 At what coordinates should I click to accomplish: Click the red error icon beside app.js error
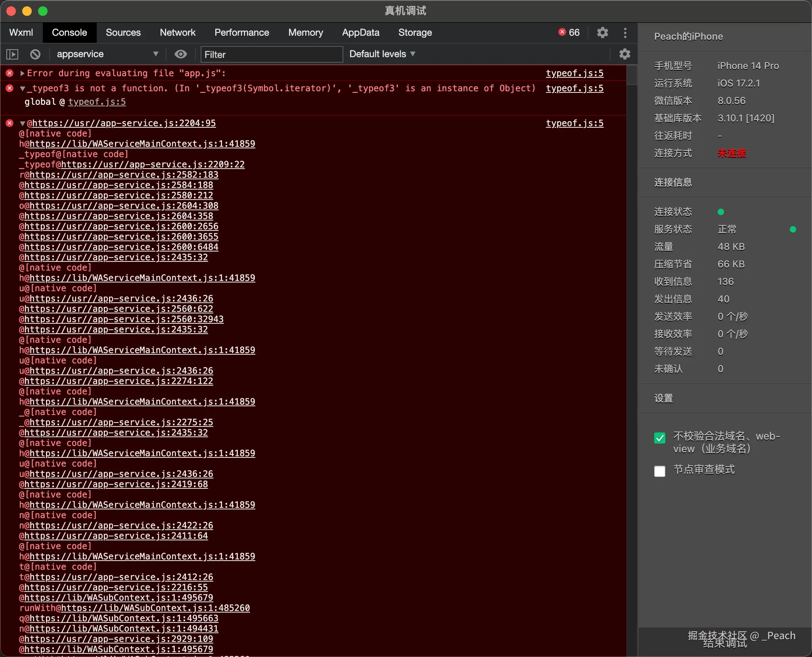(10, 73)
